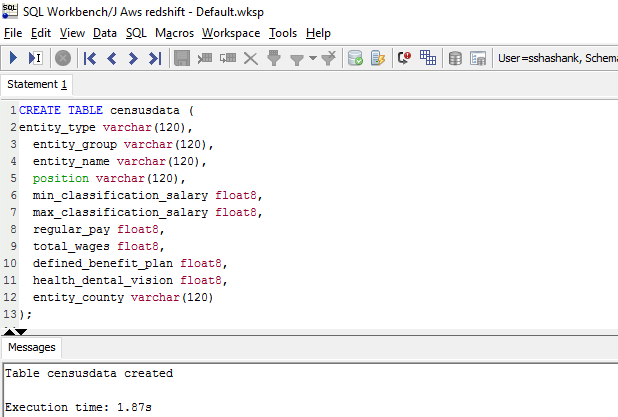The width and height of the screenshot is (618, 417).
Task: Click the Rollback icon in the toolbar
Action: click(377, 58)
